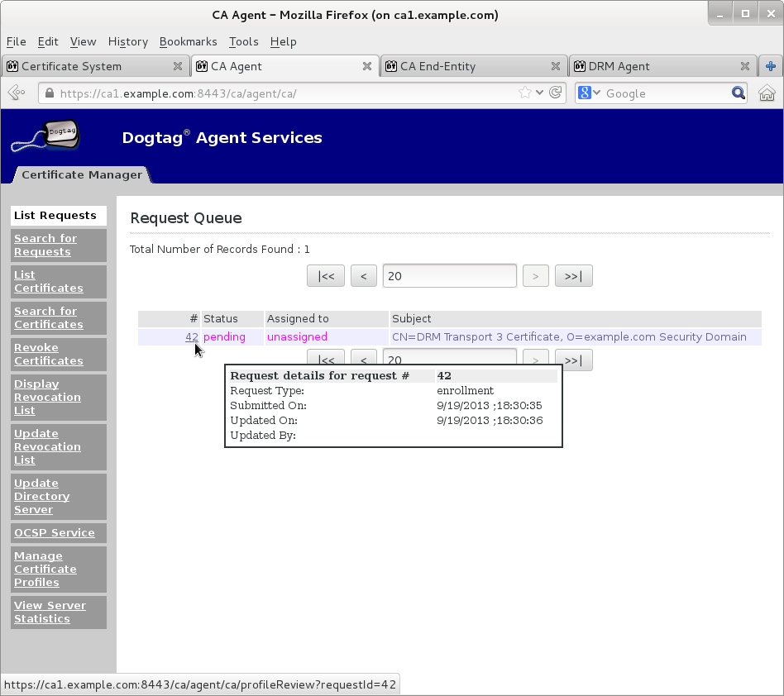Viewport: 784px width, 696px height.
Task: Click the top last-page >>| button
Action: pos(573,276)
